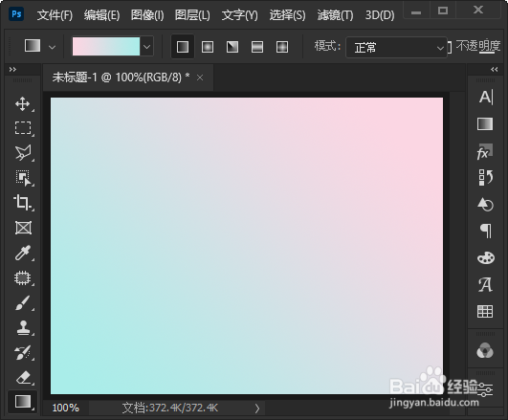Open the 模式 blend mode dropdown

[x=397, y=48]
